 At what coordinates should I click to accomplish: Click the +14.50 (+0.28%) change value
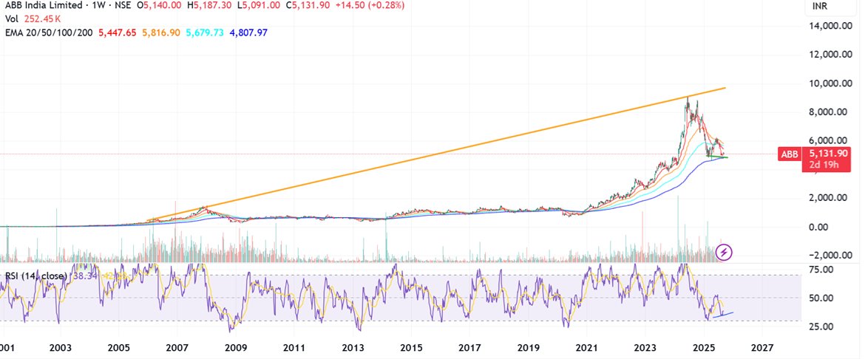click(371, 5)
